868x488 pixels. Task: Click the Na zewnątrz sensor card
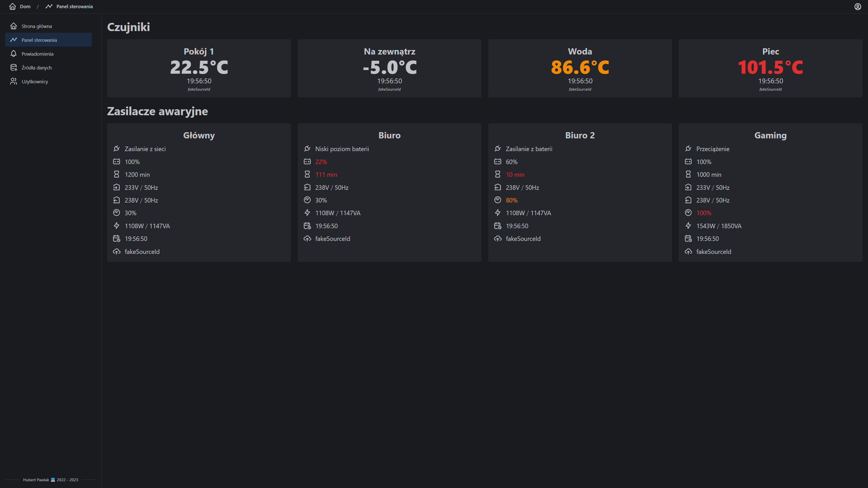click(389, 67)
